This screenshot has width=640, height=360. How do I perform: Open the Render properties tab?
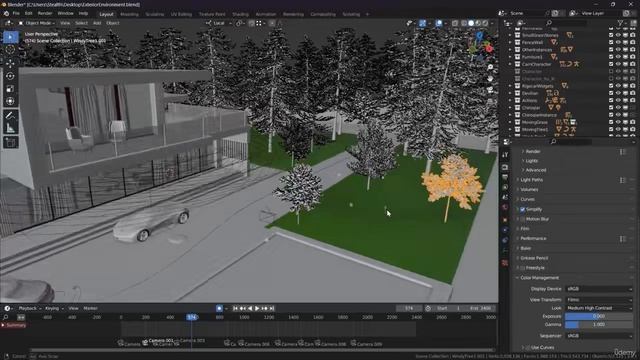click(505, 167)
